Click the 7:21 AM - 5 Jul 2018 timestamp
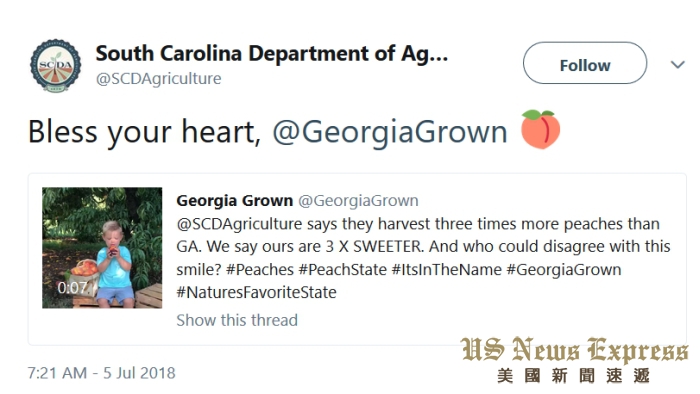The image size is (700, 394). 102,373
